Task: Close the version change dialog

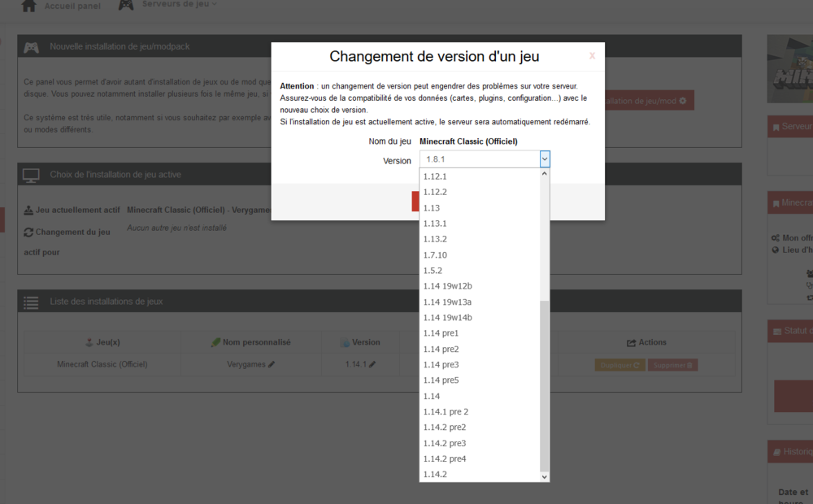Action: click(x=592, y=55)
